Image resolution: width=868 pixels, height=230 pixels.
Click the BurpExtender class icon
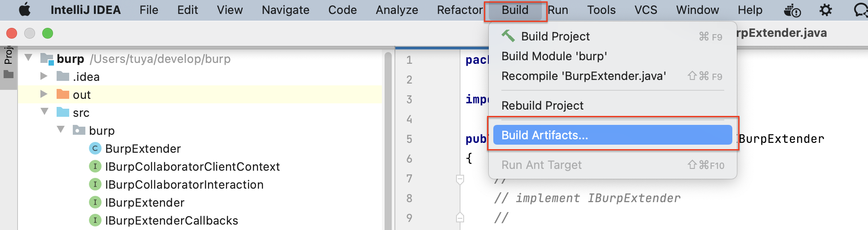(x=95, y=149)
